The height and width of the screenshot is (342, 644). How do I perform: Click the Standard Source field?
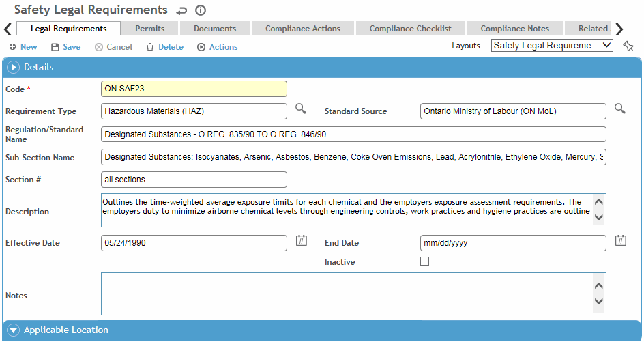point(513,111)
